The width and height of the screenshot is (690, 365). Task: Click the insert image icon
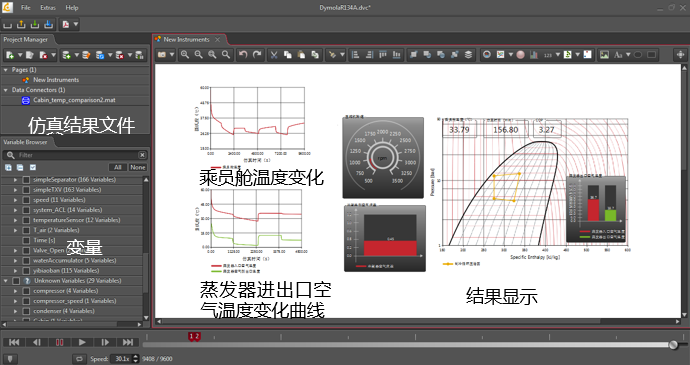click(604, 55)
